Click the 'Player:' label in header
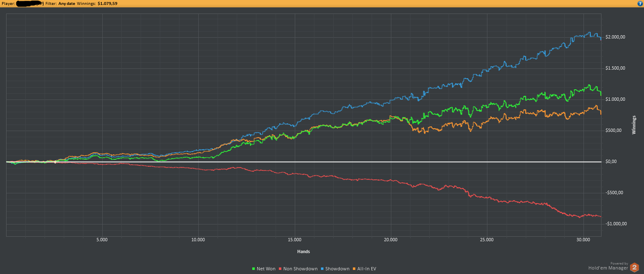The image size is (644, 274). [x=8, y=4]
